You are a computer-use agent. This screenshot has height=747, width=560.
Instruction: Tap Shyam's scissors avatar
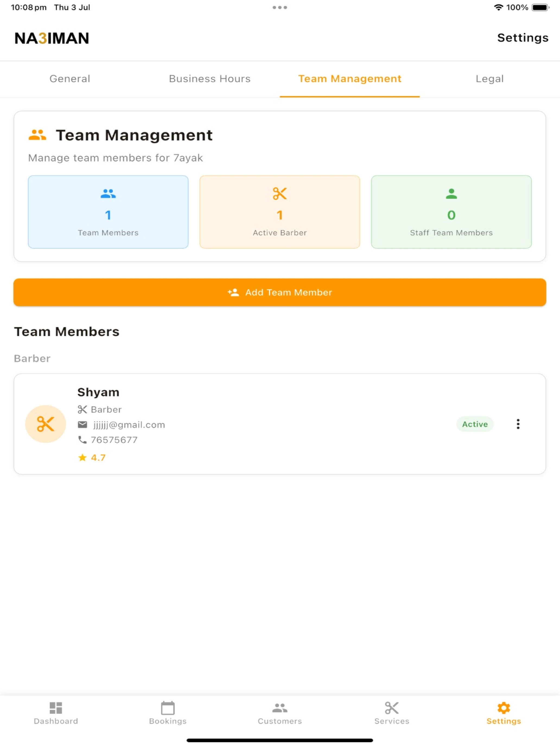point(46,424)
